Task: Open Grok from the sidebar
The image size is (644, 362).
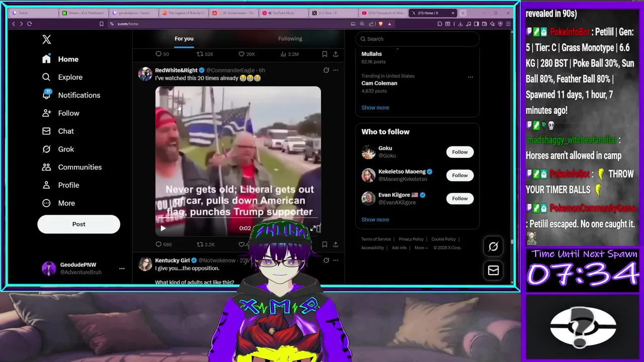Action: tap(58, 149)
